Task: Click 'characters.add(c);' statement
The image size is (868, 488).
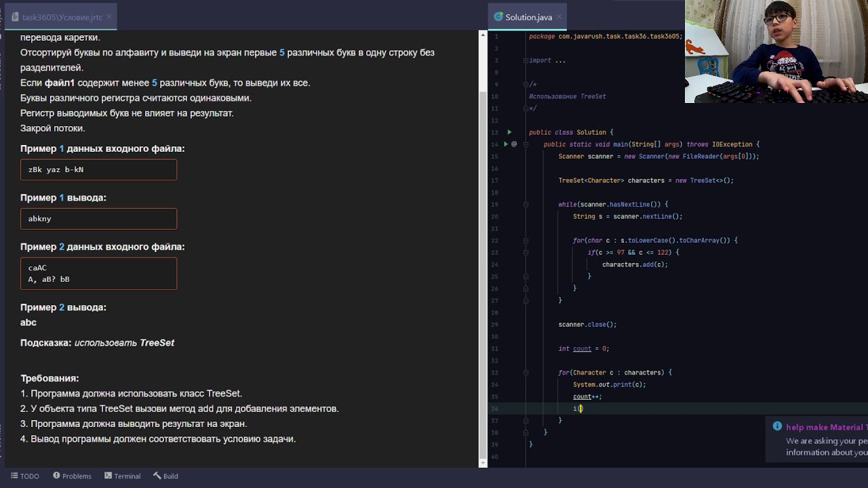Action: (635, 264)
